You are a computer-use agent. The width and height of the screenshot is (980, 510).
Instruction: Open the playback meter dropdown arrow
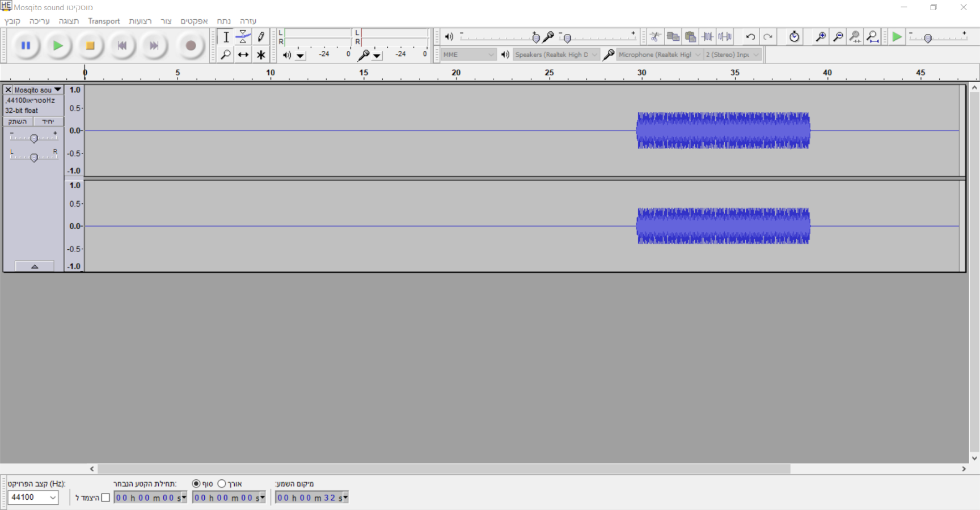coord(301,56)
